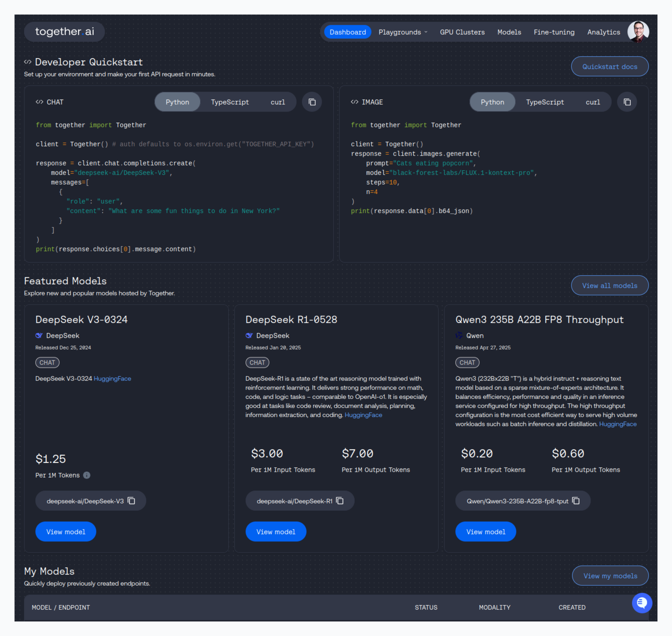Copy deepseek-ai/DeepSeek-V3 model ID
This screenshot has width=672, height=636.
coord(131,501)
